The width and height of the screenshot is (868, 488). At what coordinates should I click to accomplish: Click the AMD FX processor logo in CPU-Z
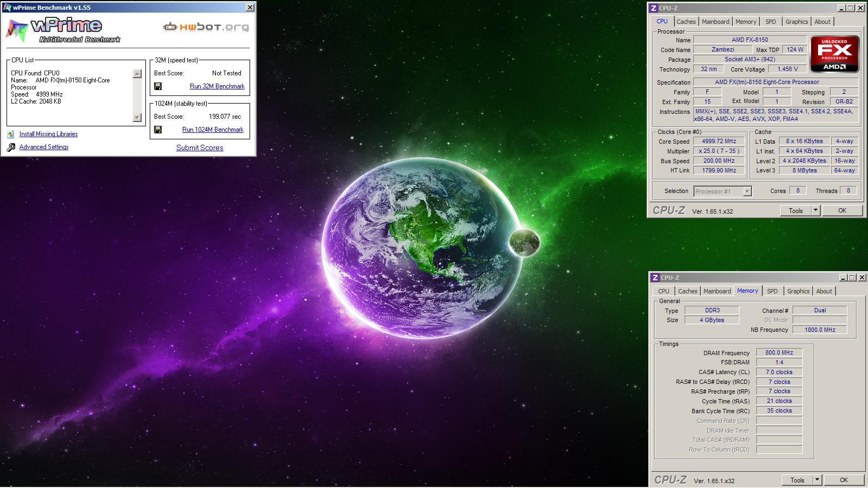pos(834,54)
